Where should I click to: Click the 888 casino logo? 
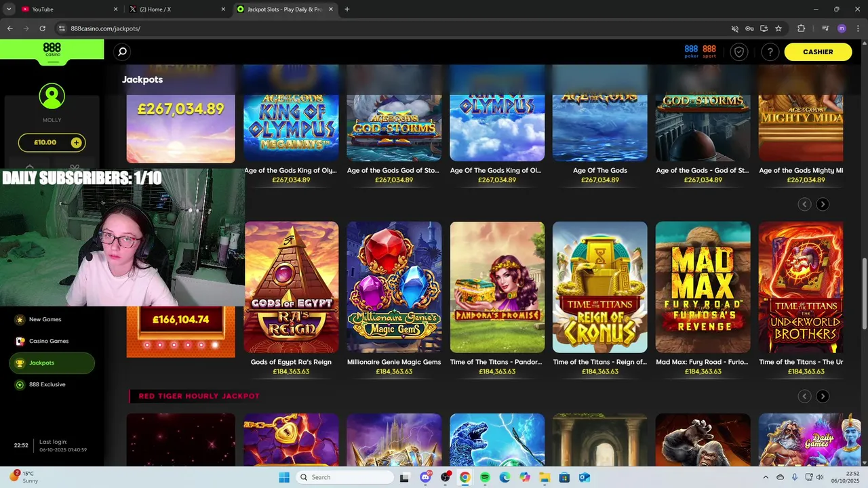point(52,50)
